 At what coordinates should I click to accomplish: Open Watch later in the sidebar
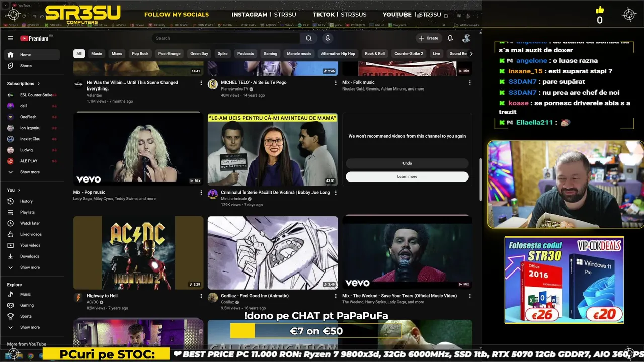[32, 223]
